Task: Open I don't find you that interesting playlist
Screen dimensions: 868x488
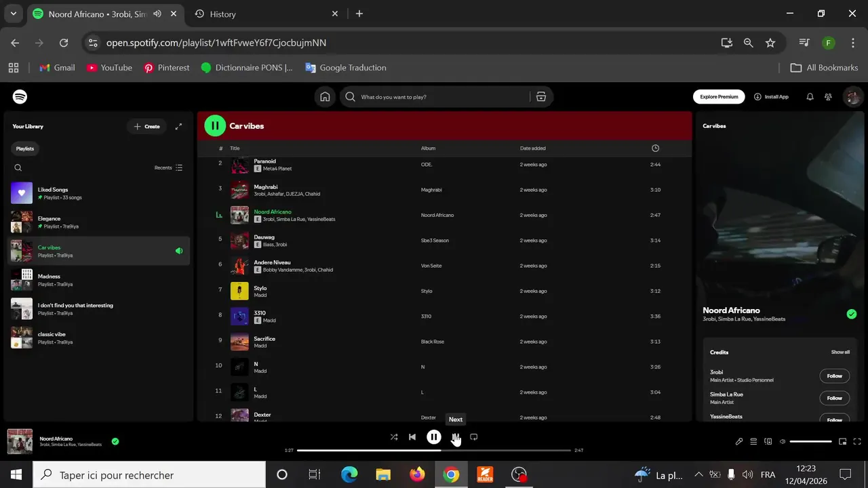Action: coord(100,309)
